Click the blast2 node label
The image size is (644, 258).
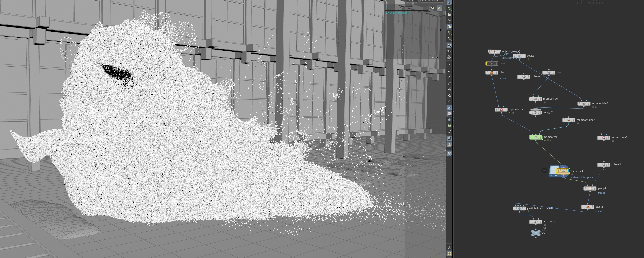(599, 207)
